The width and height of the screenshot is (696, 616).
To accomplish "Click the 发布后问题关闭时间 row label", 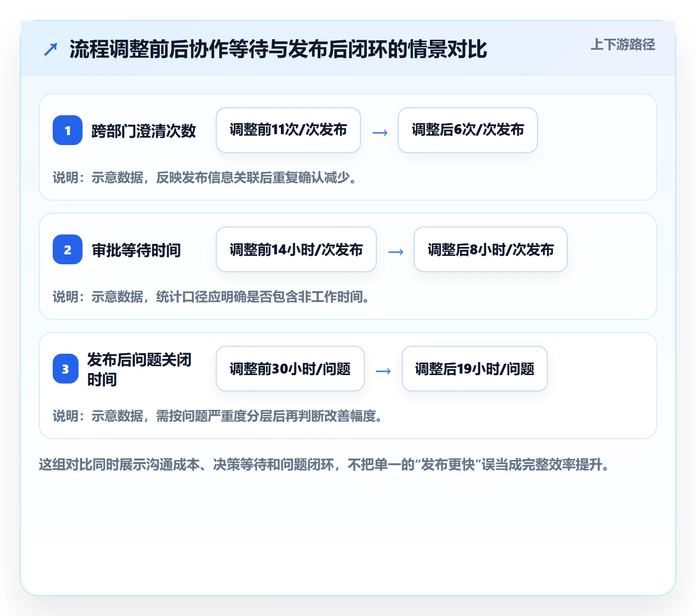I will point(139,369).
